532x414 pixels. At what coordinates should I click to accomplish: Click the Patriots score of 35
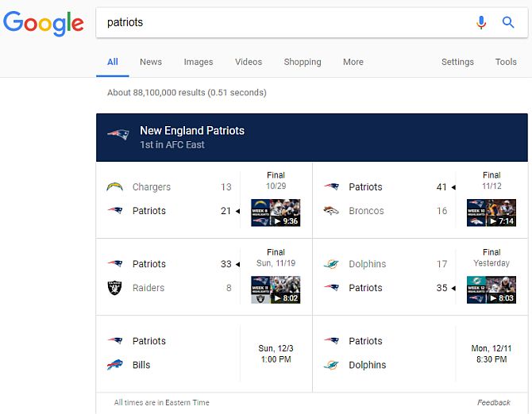(x=441, y=288)
